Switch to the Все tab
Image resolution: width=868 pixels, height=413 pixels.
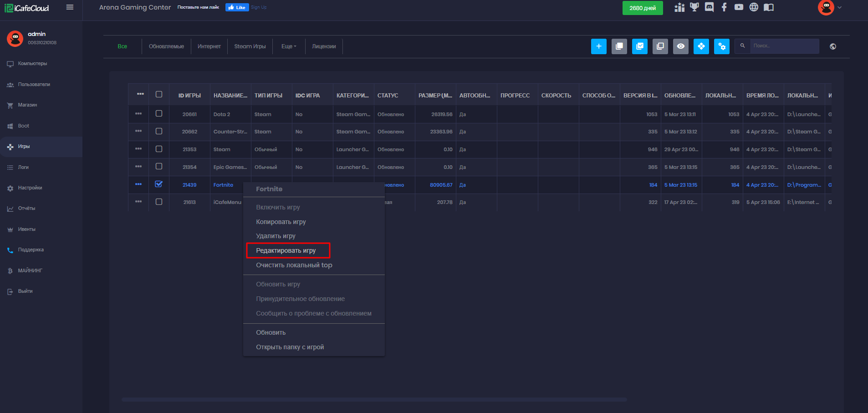tap(123, 46)
